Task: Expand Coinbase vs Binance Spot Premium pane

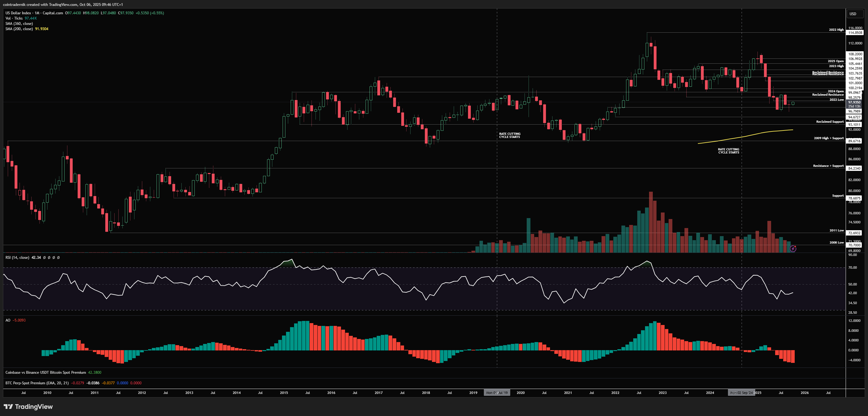Action: pos(45,373)
